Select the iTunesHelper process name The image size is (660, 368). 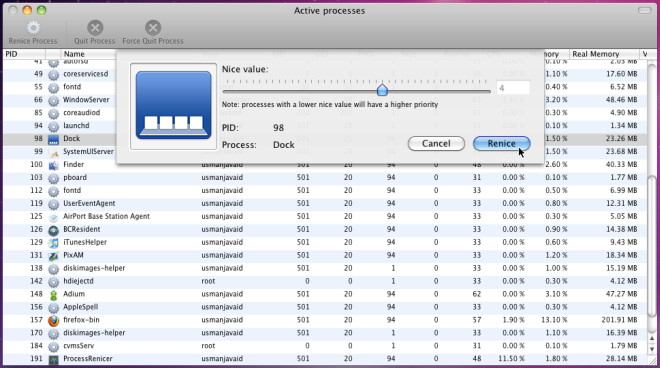pos(85,242)
